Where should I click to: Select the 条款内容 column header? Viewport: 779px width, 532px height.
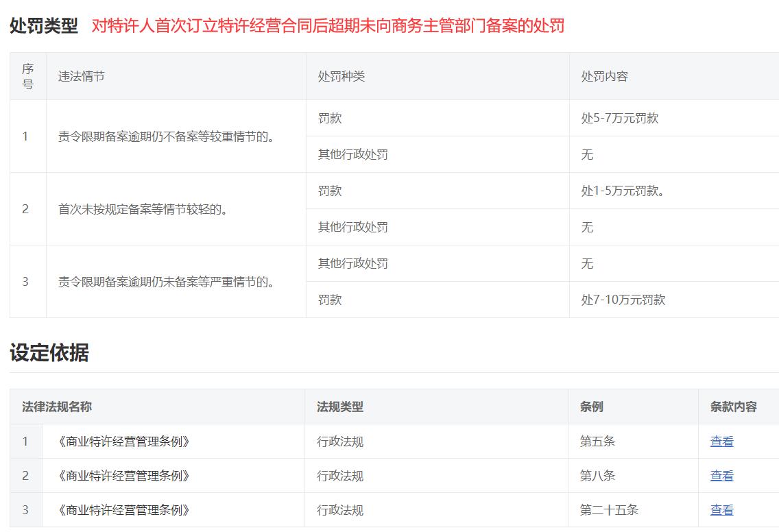(x=733, y=407)
